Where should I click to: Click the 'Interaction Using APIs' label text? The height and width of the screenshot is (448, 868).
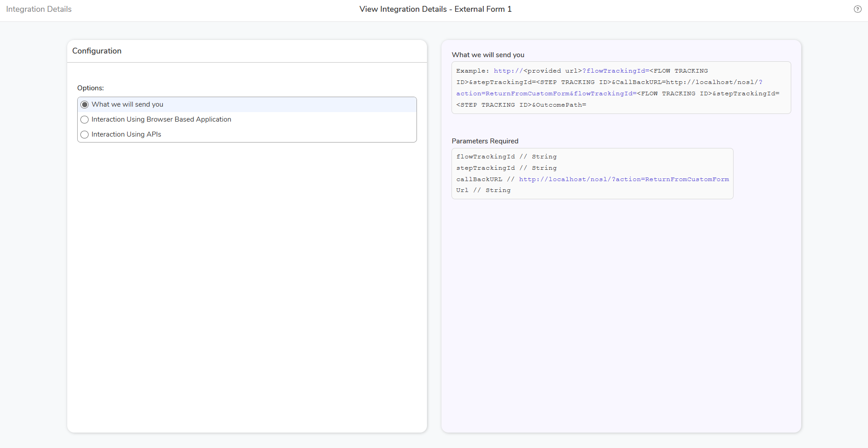tap(126, 134)
